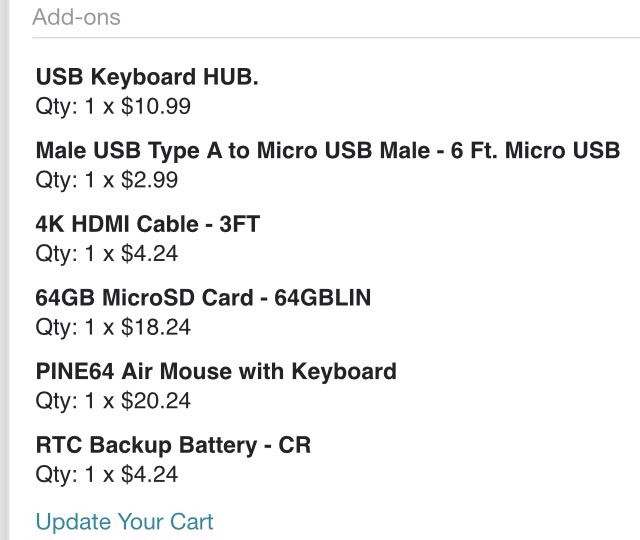Select the PINE64 Air Mouse with Keyboard item
The width and height of the screenshot is (640, 540).
pyautogui.click(x=216, y=371)
